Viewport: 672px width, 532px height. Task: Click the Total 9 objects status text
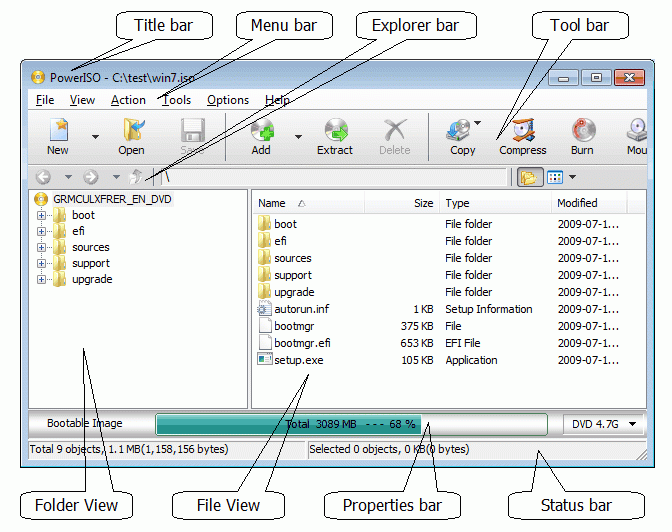(129, 449)
